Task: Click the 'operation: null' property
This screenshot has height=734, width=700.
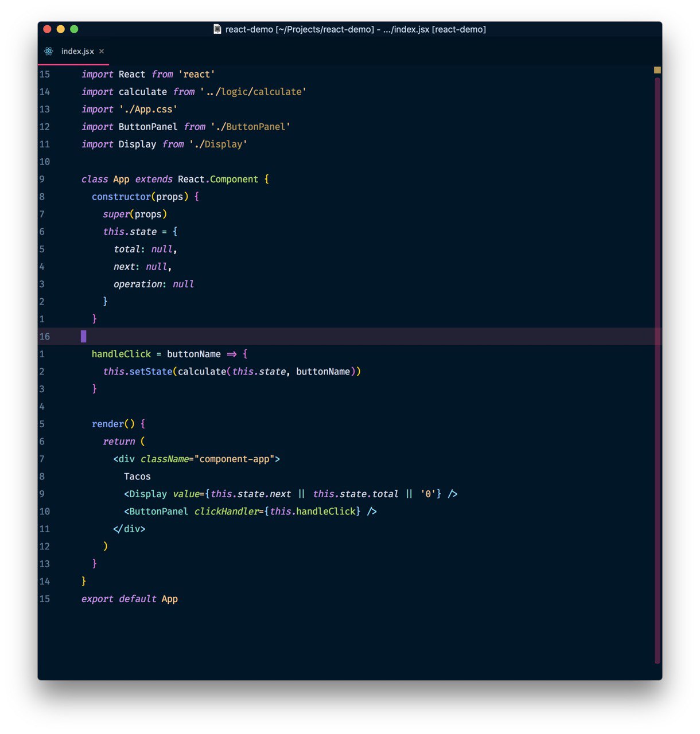Action: [154, 284]
